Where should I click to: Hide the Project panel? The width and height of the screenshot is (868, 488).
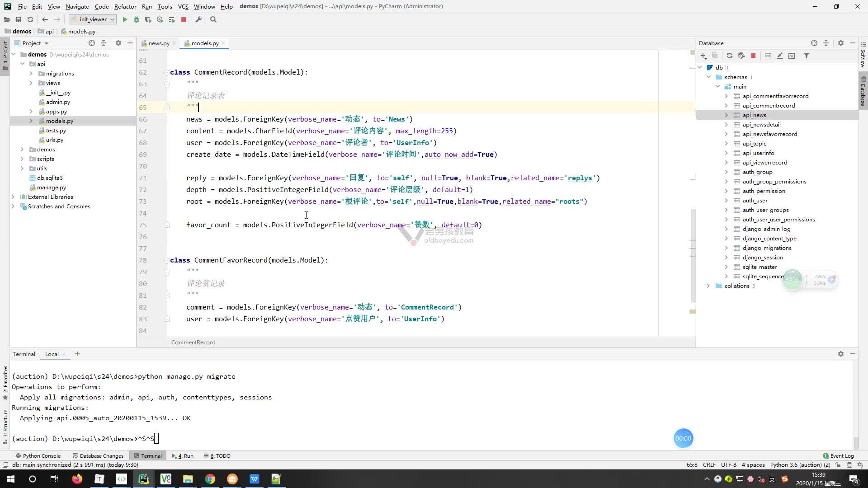tap(130, 43)
